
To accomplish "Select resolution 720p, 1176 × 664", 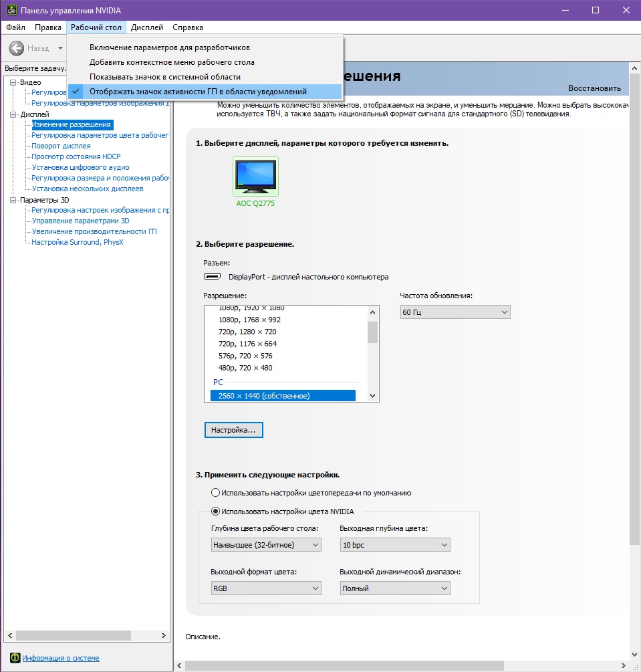I will pyautogui.click(x=247, y=344).
